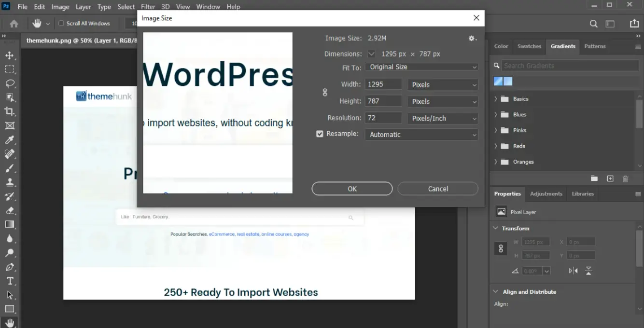Select the Brush tool
Image resolution: width=644 pixels, height=328 pixels.
10,168
